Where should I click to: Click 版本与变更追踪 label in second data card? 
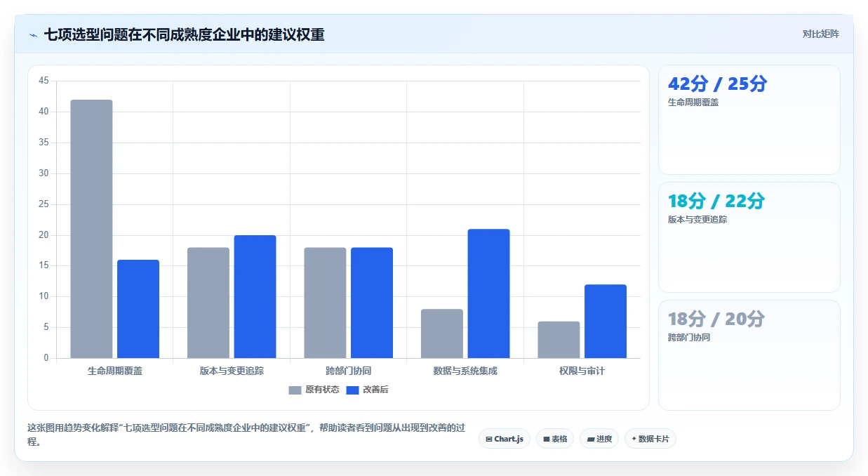coord(697,220)
